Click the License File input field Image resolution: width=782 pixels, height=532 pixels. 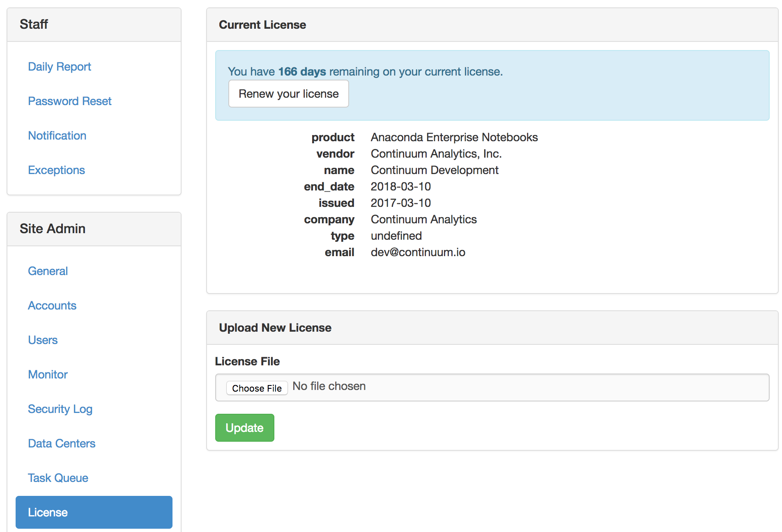pos(492,388)
